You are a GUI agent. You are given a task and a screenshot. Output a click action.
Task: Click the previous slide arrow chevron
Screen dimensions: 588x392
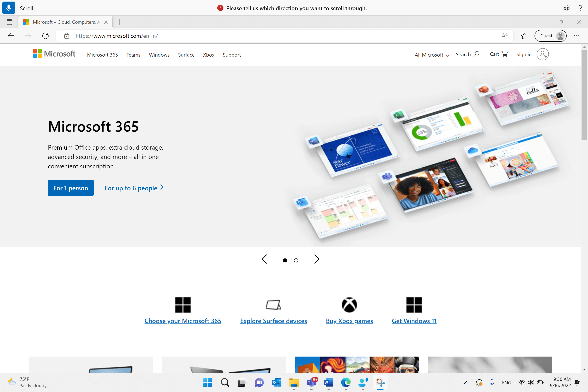point(264,259)
